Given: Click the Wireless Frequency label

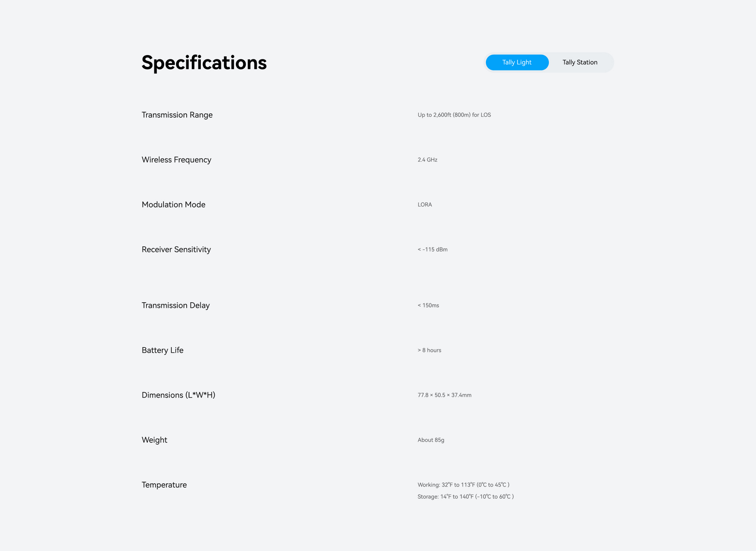Looking at the screenshot, I should (x=176, y=160).
